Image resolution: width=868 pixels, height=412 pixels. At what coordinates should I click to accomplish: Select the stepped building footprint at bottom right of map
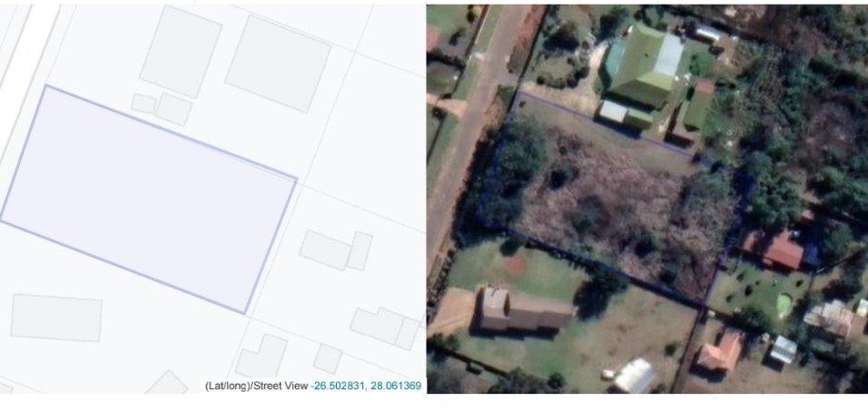[385, 329]
